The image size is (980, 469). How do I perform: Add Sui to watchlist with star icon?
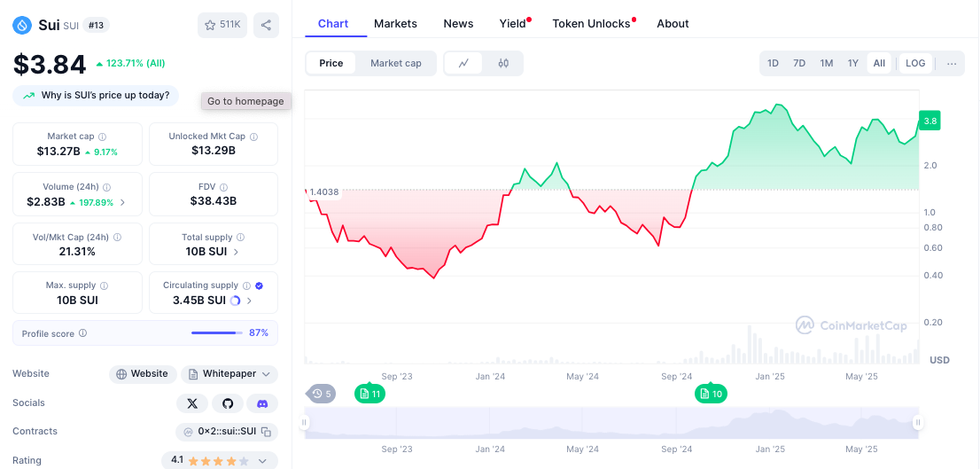[222, 25]
